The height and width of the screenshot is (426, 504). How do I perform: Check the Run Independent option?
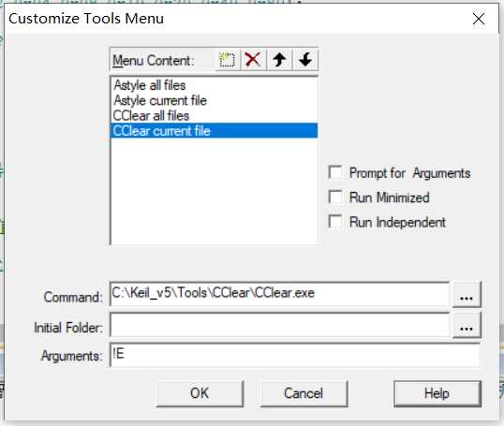click(x=335, y=222)
